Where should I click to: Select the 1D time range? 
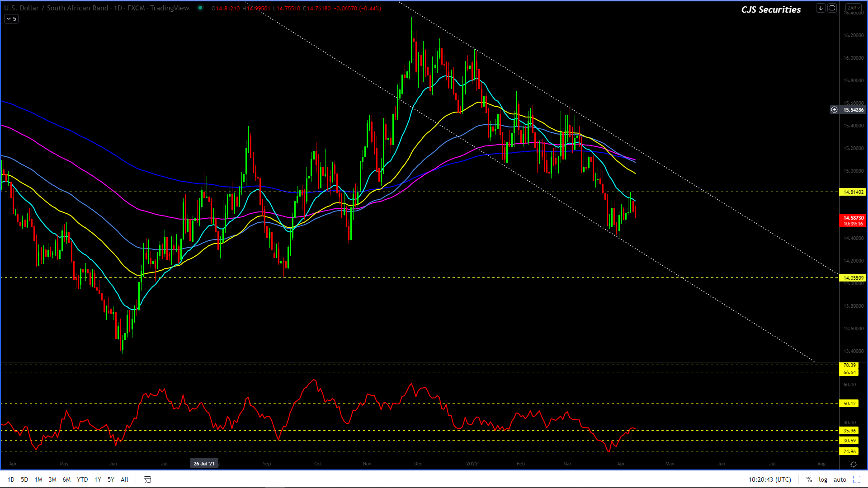pyautogui.click(x=11, y=479)
